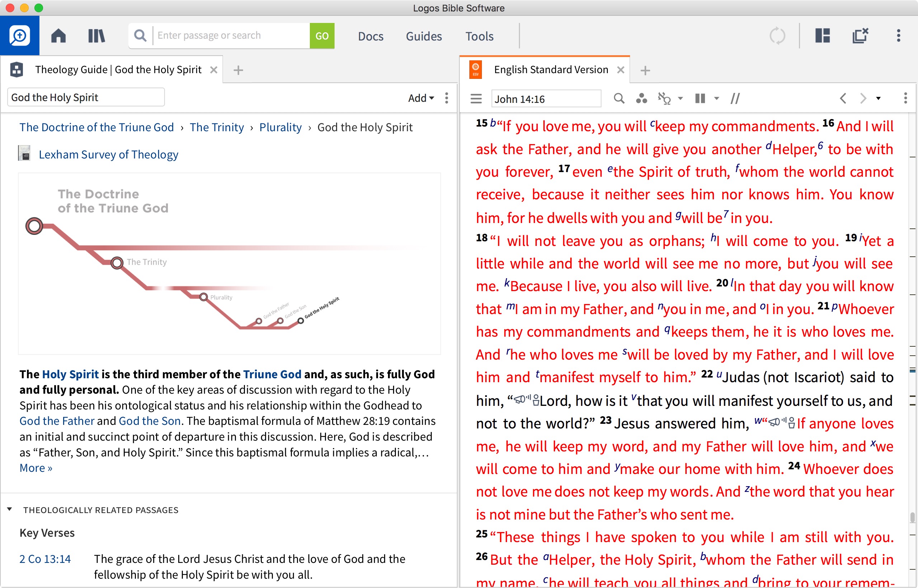Open the Add dropdown in the guide
The image size is (918, 588).
(421, 98)
